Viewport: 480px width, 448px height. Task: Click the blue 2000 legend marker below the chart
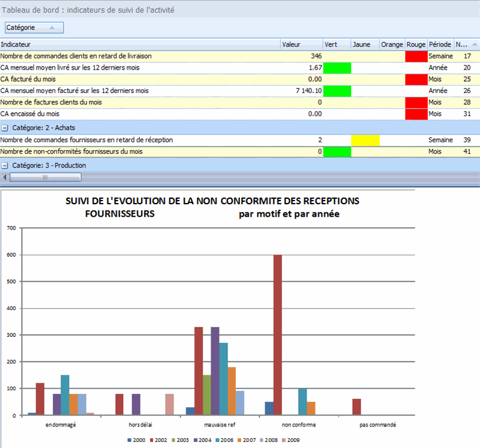128,440
